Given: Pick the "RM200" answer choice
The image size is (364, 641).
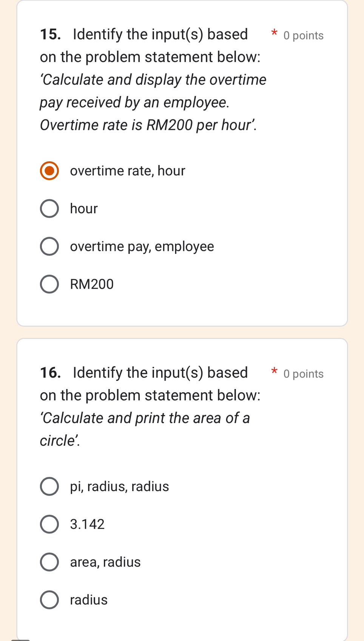Looking at the screenshot, I should pyautogui.click(x=49, y=284).
